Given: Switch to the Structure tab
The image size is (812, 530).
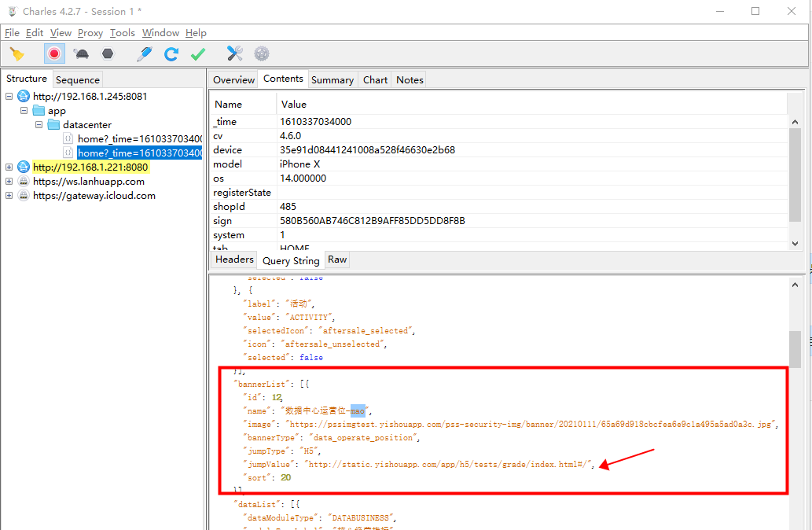Looking at the screenshot, I should pos(27,79).
